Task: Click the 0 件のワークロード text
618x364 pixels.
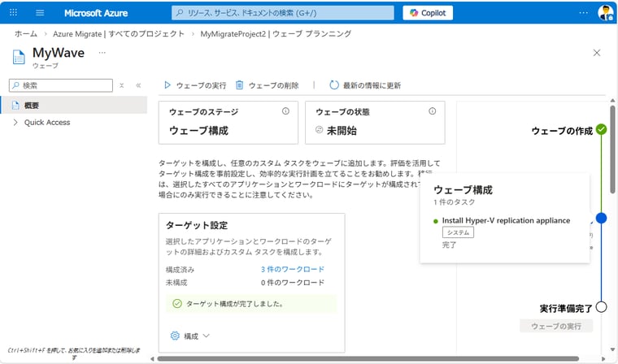Action: (x=293, y=283)
